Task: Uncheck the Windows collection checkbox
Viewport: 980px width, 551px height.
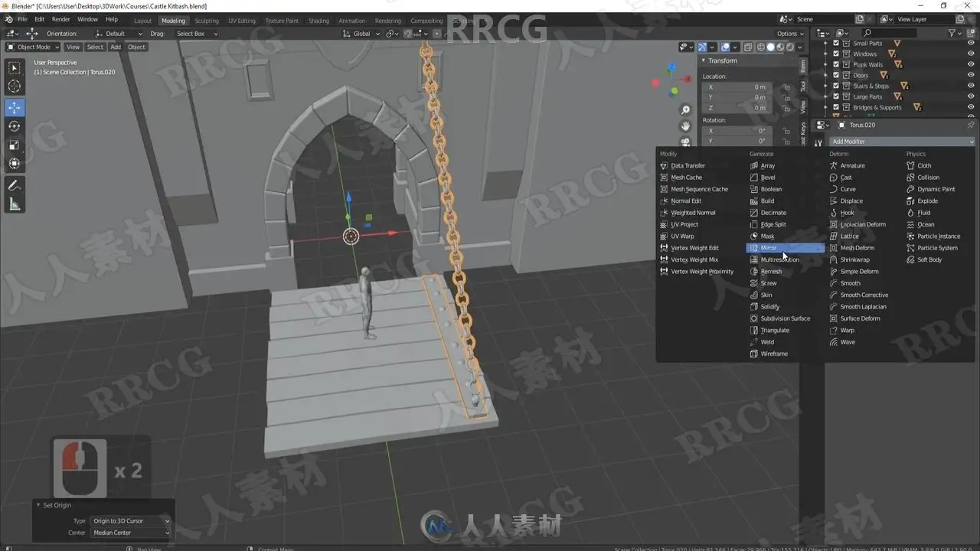Action: pyautogui.click(x=836, y=54)
